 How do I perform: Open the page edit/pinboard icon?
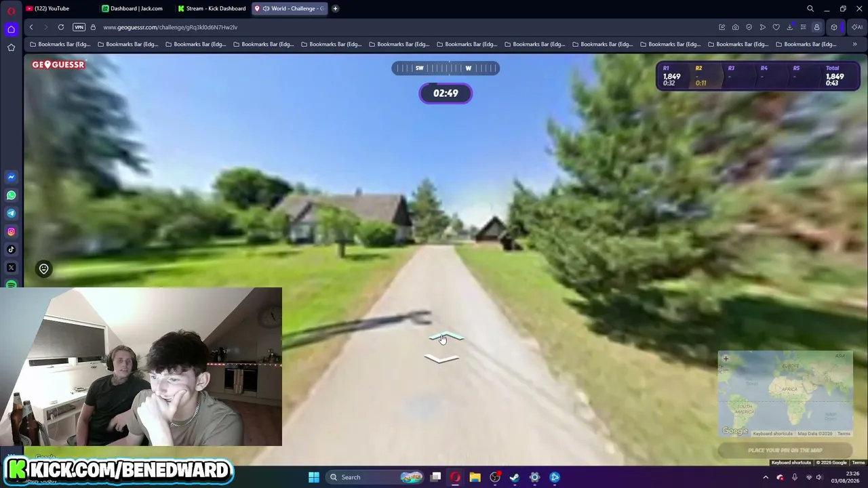pos(722,27)
